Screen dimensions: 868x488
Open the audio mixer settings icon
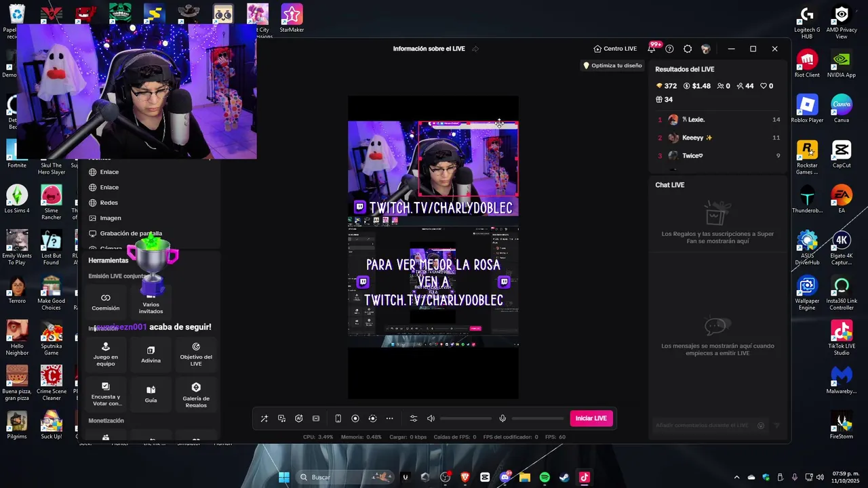(x=414, y=419)
